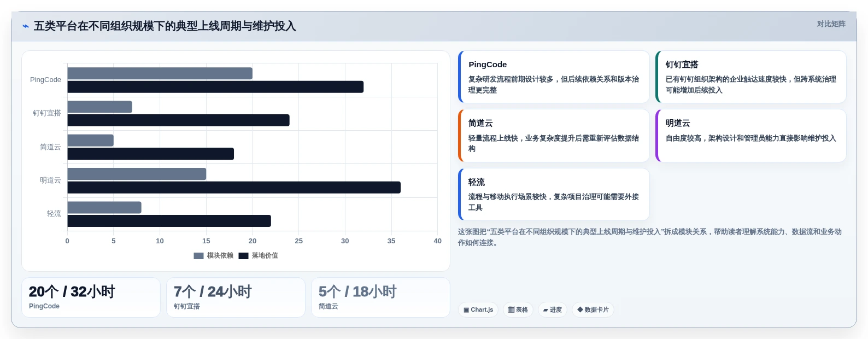This screenshot has height=339, width=868.
Task: Open the 钉钉宜搭 description card
Action: (750, 77)
